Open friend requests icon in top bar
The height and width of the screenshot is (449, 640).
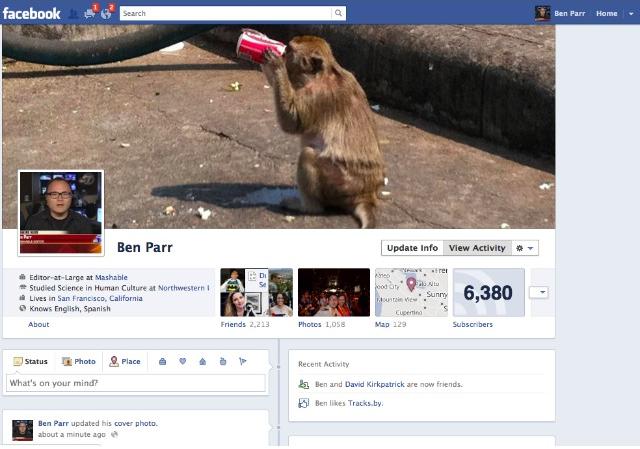coord(73,14)
